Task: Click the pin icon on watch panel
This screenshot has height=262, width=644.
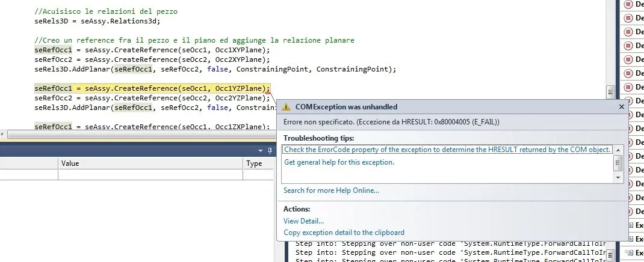Action: click(268, 150)
